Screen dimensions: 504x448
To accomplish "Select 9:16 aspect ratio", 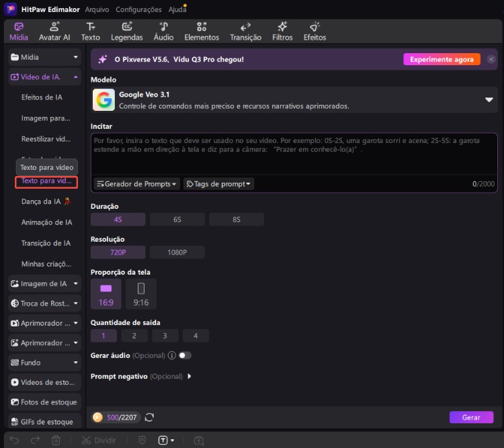I will (x=141, y=294).
